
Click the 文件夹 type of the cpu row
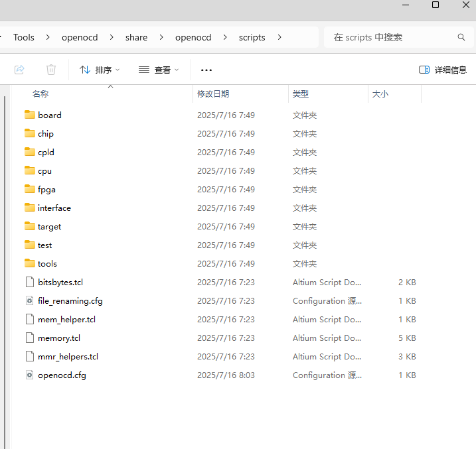coord(305,171)
